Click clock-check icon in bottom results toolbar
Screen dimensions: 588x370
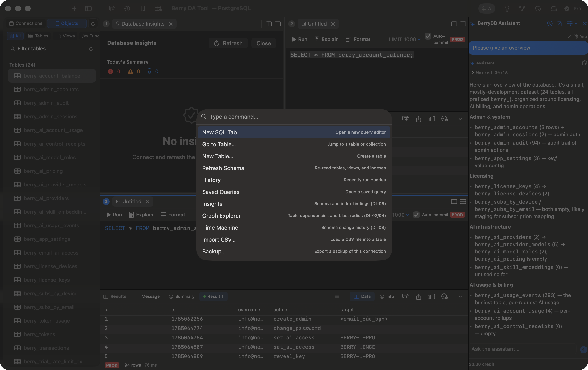coord(445,297)
